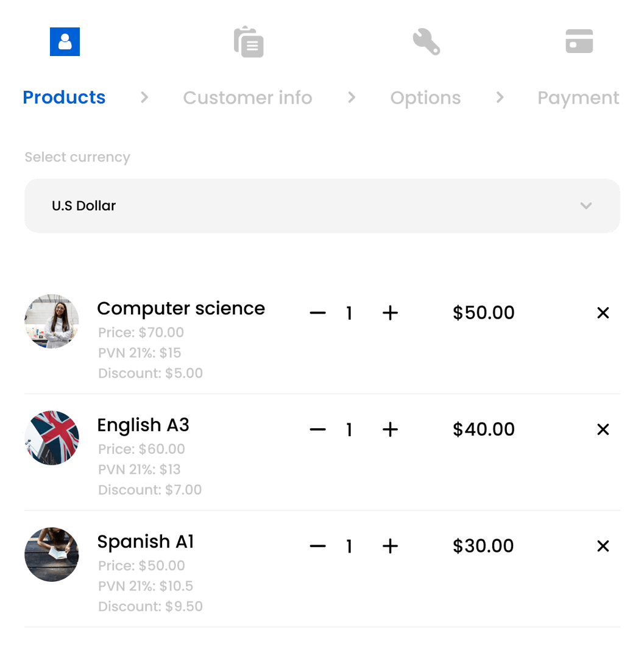The image size is (644, 650).
Task: Open the U.S Dollar currency dropdown
Action: click(x=322, y=206)
